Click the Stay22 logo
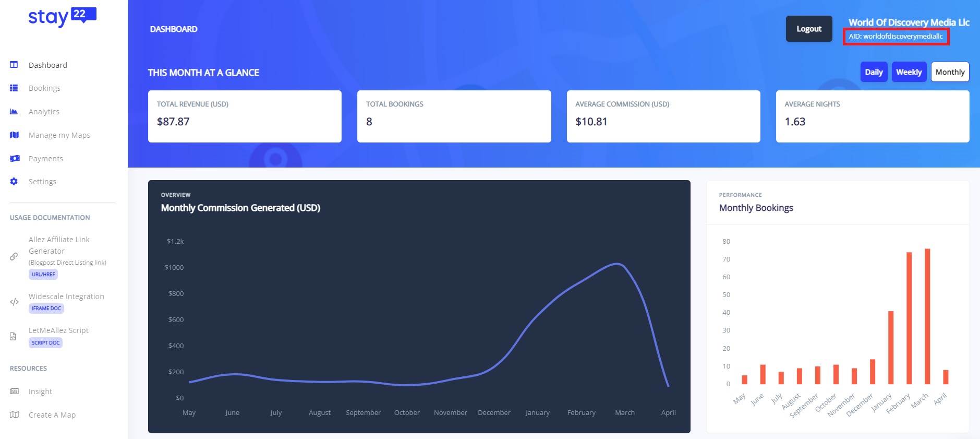Image resolution: width=980 pixels, height=439 pixels. [62, 17]
